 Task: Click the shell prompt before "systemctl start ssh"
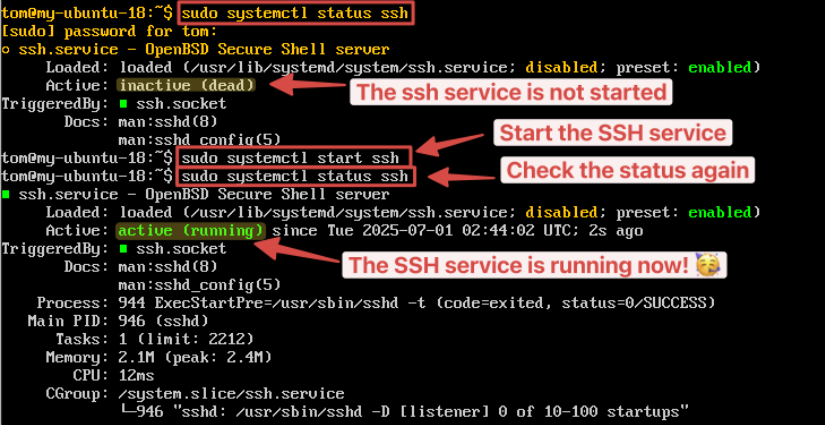coord(87,158)
